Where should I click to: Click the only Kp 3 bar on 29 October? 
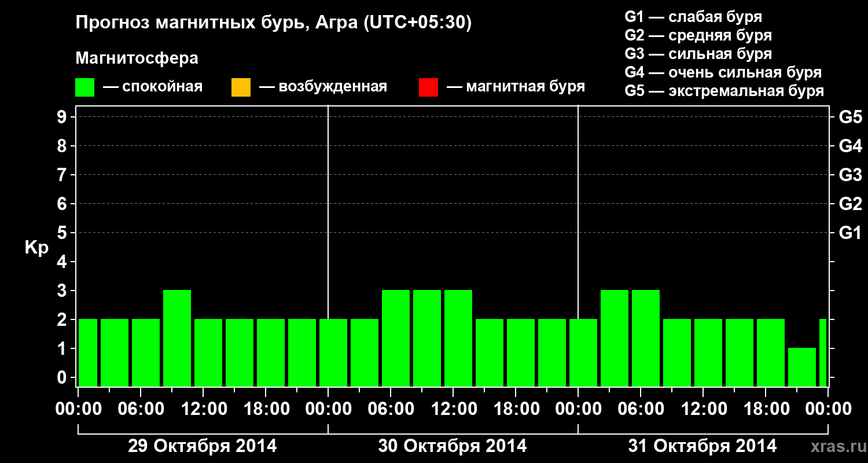click(177, 338)
